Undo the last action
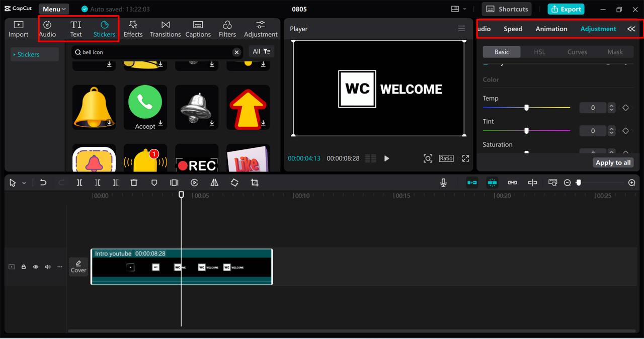 (43, 183)
